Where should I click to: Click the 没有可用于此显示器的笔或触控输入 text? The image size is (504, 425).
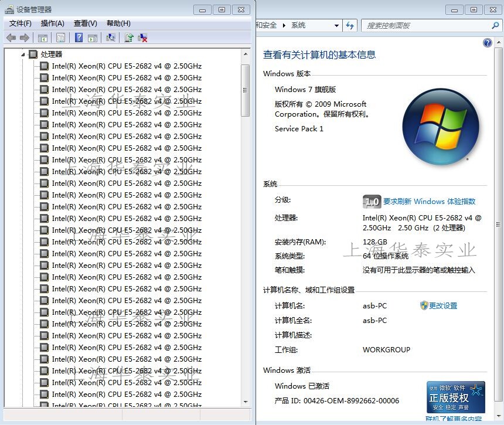418,270
